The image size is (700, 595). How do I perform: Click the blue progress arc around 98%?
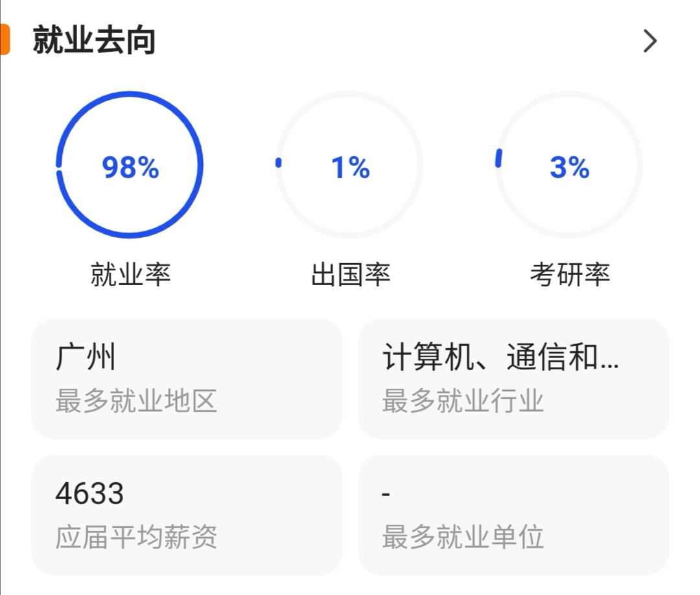[130, 96]
